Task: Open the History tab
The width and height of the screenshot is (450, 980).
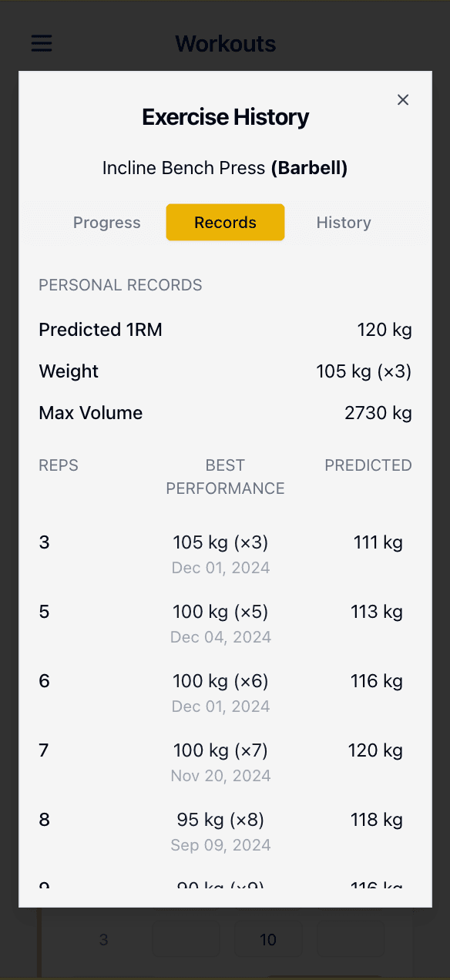Action: (344, 223)
